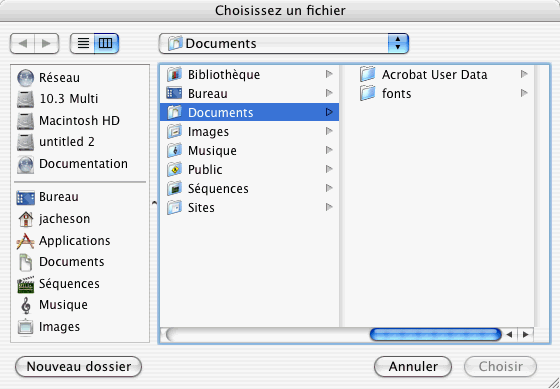Screen dimensions: 560x389
Task: Select the Images folder in column
Action: click(249, 131)
